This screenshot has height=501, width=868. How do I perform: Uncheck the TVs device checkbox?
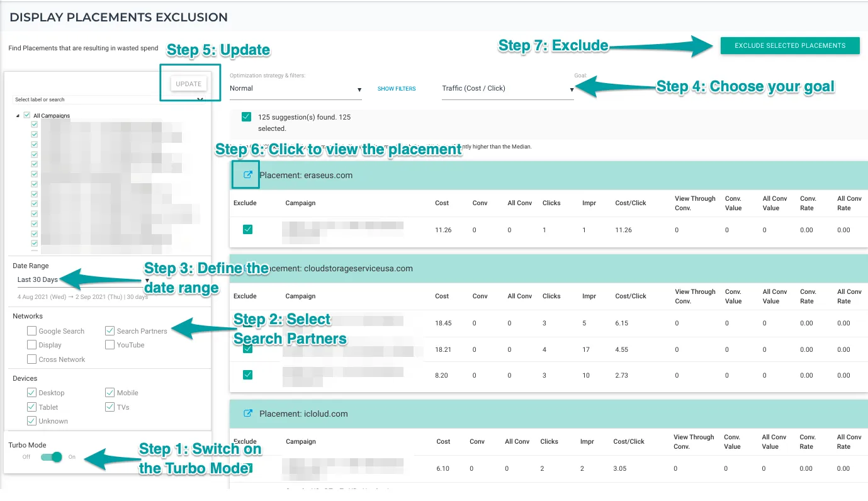coord(110,407)
